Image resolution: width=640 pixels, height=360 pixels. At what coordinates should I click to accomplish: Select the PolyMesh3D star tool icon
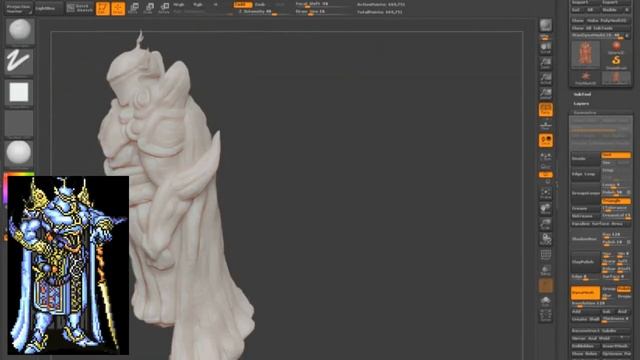click(585, 77)
